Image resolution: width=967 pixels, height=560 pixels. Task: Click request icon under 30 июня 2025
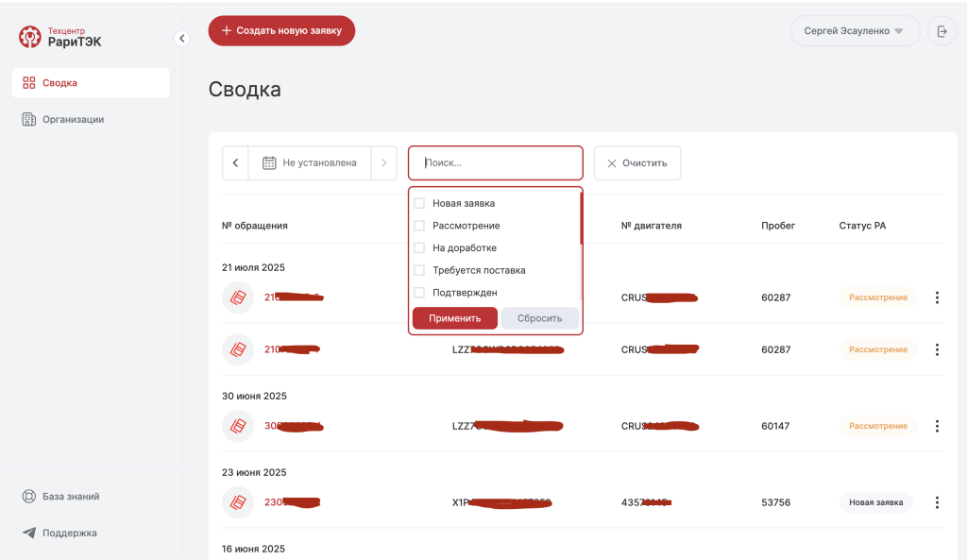[x=238, y=426]
